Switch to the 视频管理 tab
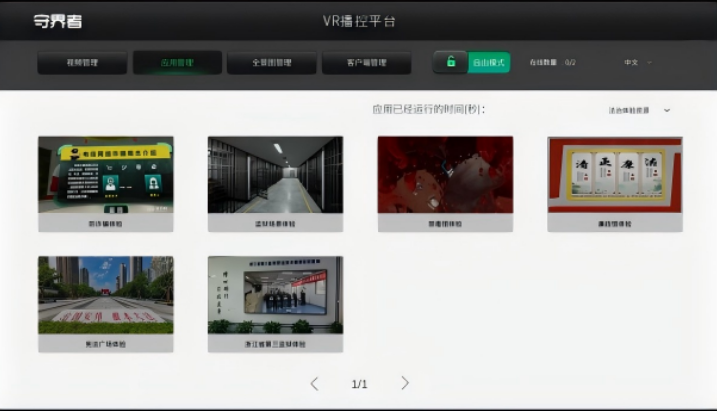Screen dimensions: 717x411 tap(82, 63)
